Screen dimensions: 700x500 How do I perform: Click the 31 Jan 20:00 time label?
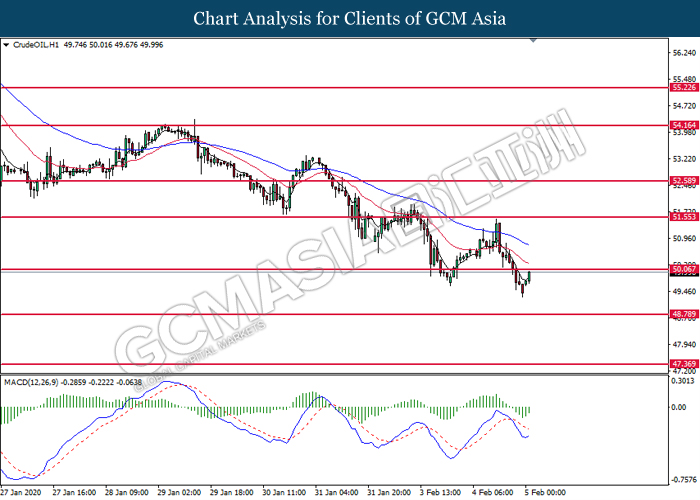(389, 492)
